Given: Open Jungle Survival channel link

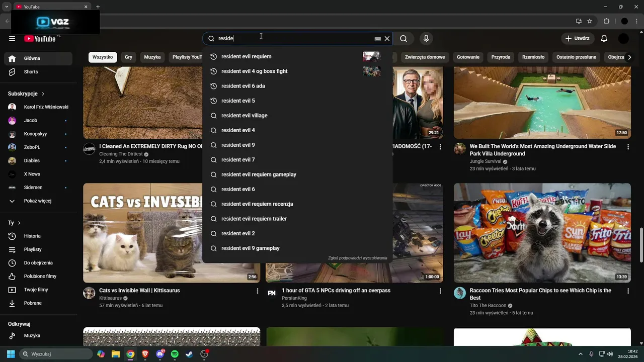Looking at the screenshot, I should 486,161.
